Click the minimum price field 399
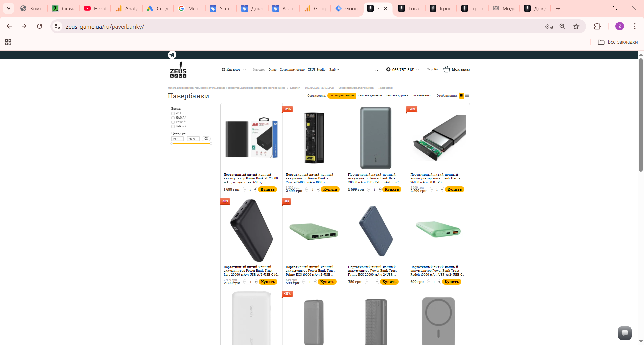The width and height of the screenshot is (644, 345). (177, 139)
